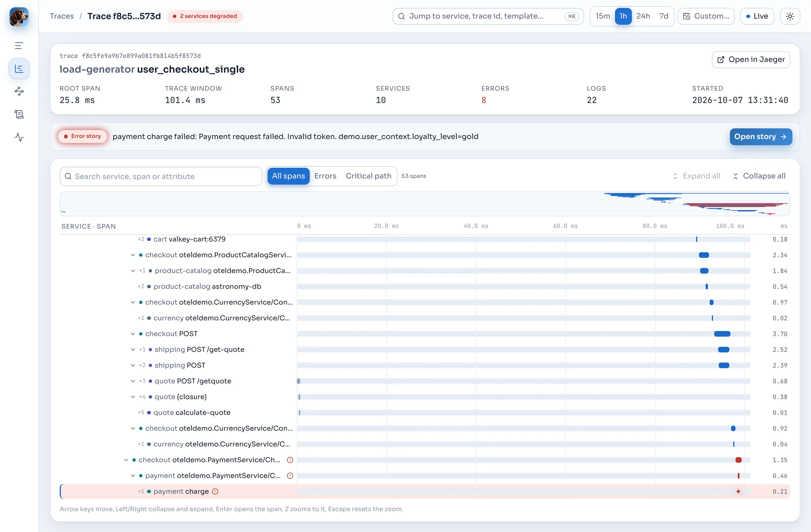811x532 pixels.
Task: Click the 2 services degraded badge
Action: click(x=205, y=16)
